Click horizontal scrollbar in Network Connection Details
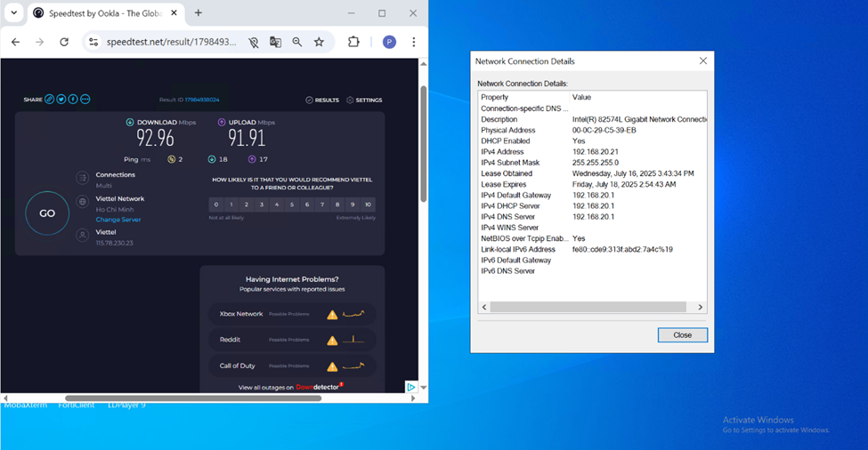The height and width of the screenshot is (450, 868). (x=588, y=307)
